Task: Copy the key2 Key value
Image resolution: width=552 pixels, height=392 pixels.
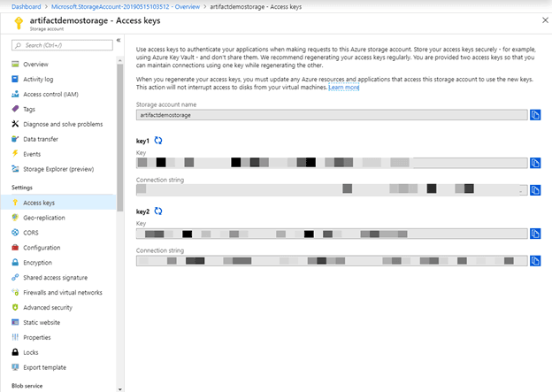Action: pyautogui.click(x=535, y=234)
